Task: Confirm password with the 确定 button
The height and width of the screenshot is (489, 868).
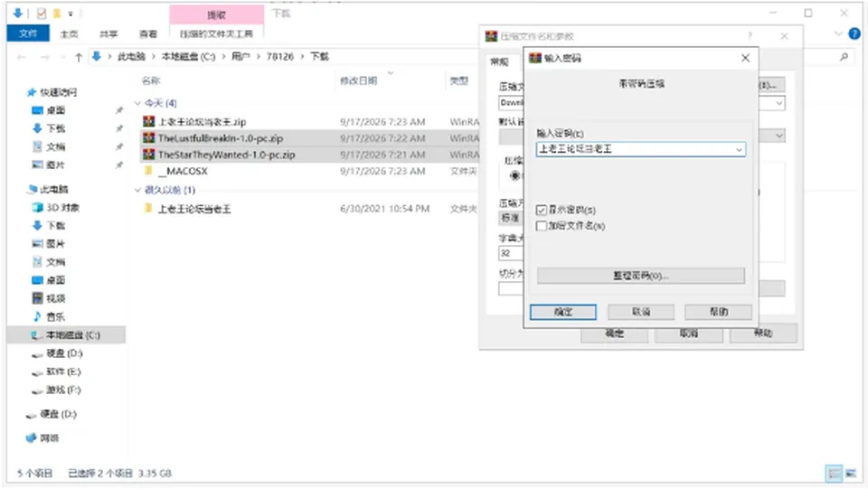Action: pyautogui.click(x=563, y=312)
